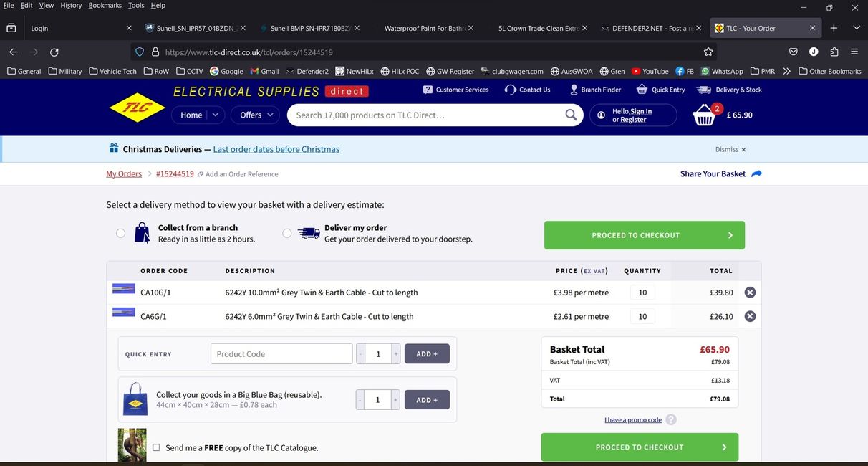Open the File menu
Viewport: 868px width, 466px height.
pos(9,5)
